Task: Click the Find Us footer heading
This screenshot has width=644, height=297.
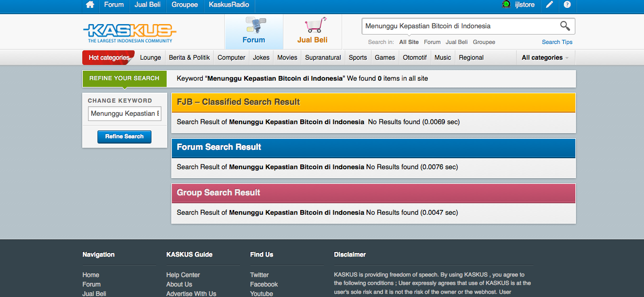Action: coord(261,255)
